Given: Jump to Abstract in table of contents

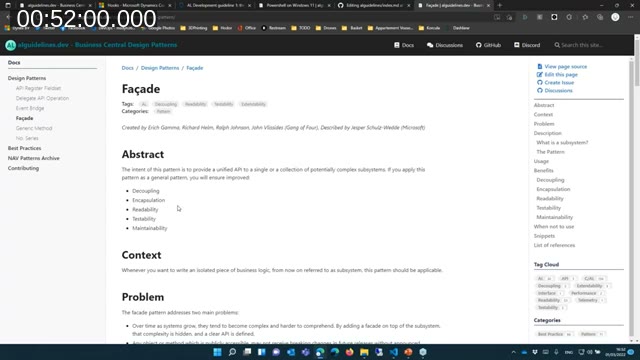Looking at the screenshot, I should [x=544, y=105].
